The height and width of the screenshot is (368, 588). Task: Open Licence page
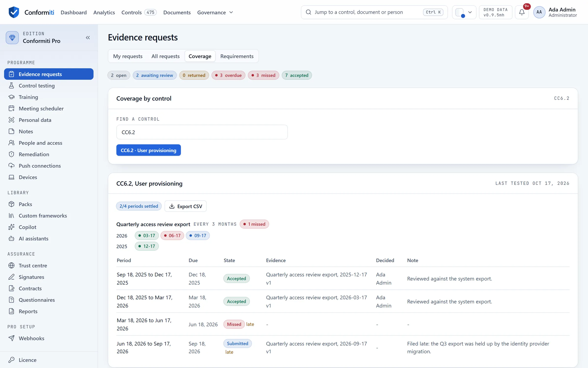tap(49, 360)
